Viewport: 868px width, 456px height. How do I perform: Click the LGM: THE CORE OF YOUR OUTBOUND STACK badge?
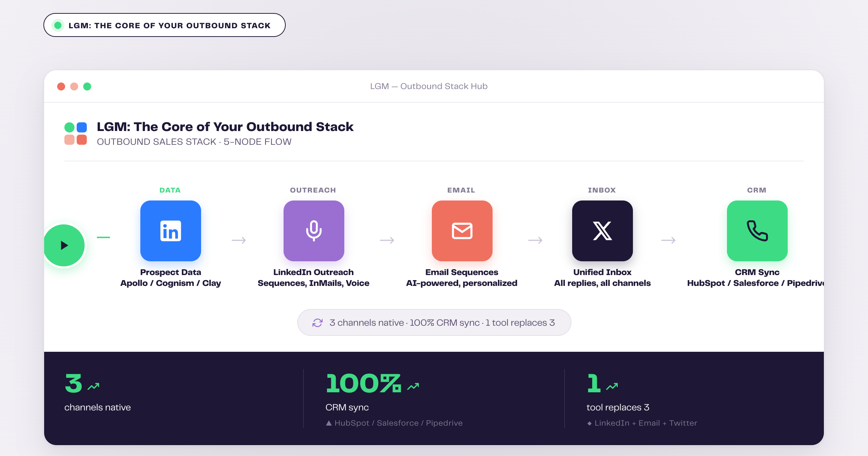(x=164, y=25)
